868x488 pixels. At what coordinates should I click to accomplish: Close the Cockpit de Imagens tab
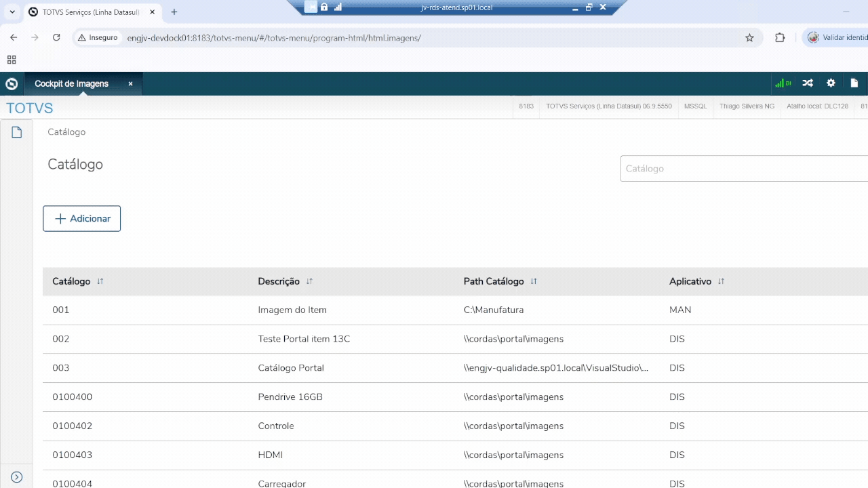130,84
